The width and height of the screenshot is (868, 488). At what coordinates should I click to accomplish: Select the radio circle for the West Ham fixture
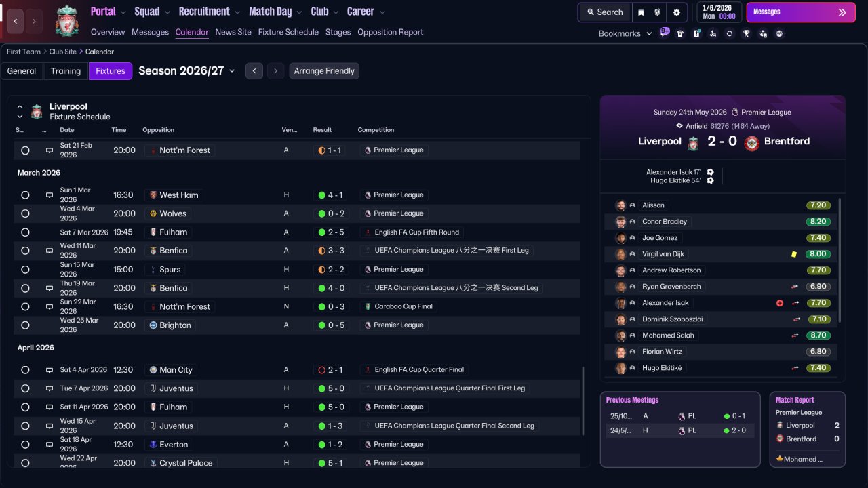tap(25, 195)
